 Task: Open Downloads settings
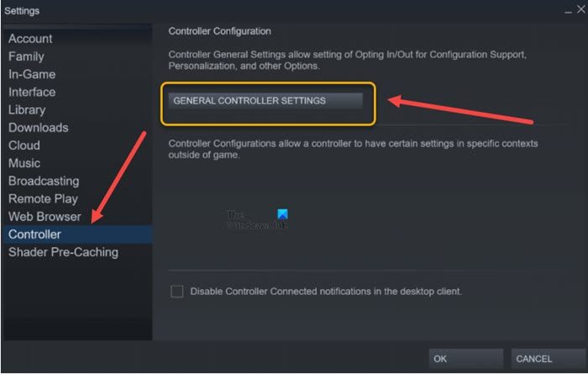[x=39, y=128]
